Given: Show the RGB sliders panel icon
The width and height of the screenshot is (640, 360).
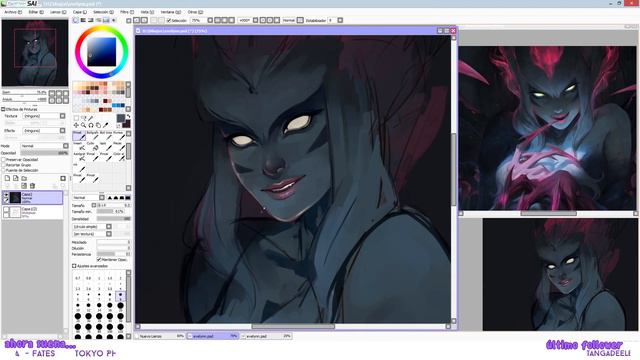Looking at the screenshot, I should tap(83, 20).
